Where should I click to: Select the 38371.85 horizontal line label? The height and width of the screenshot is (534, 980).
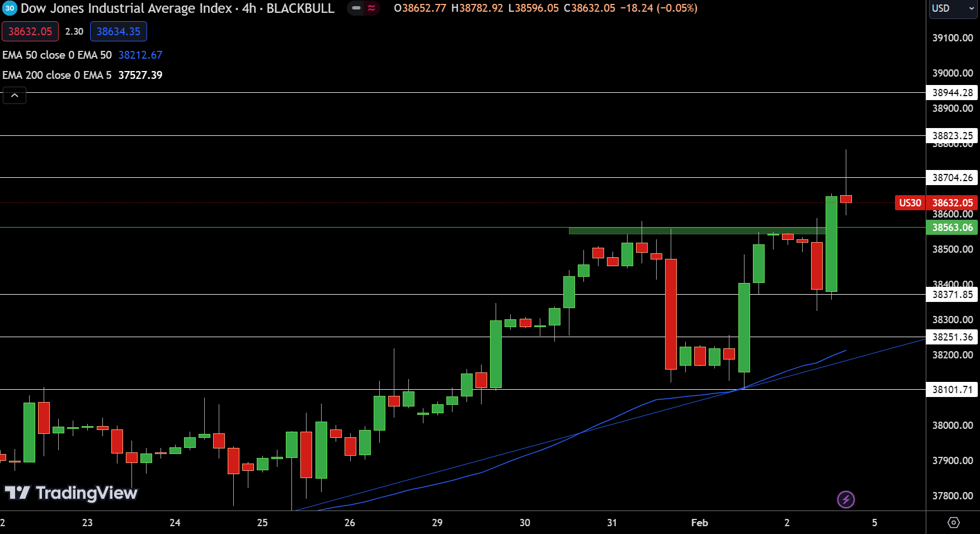[952, 294]
